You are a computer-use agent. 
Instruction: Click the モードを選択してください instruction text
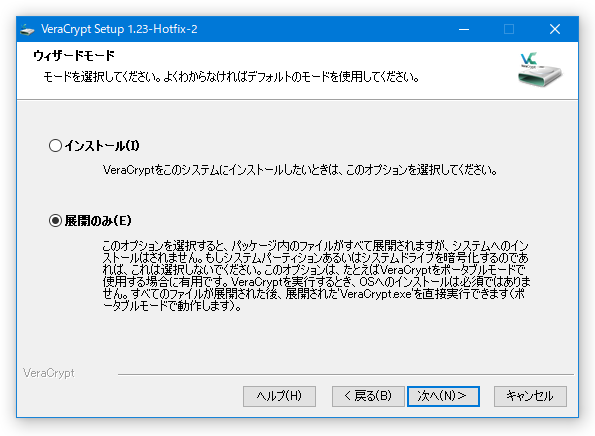click(x=231, y=77)
